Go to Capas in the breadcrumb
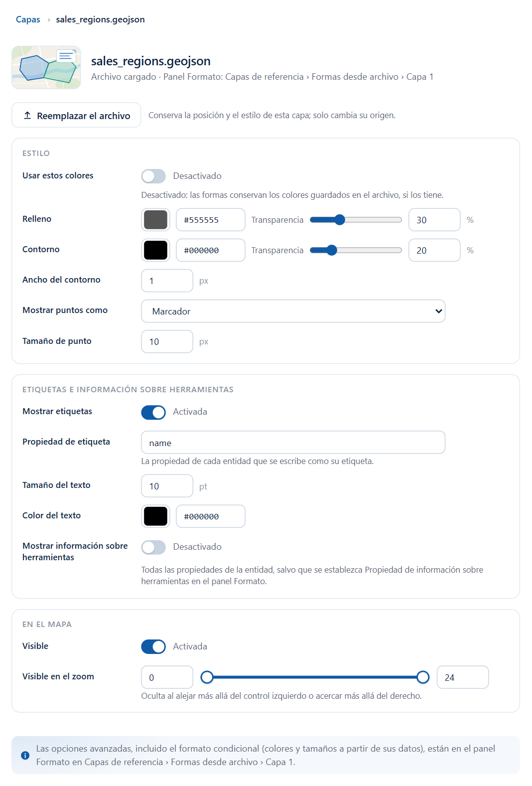The height and width of the screenshot is (786, 532). pyautogui.click(x=28, y=19)
